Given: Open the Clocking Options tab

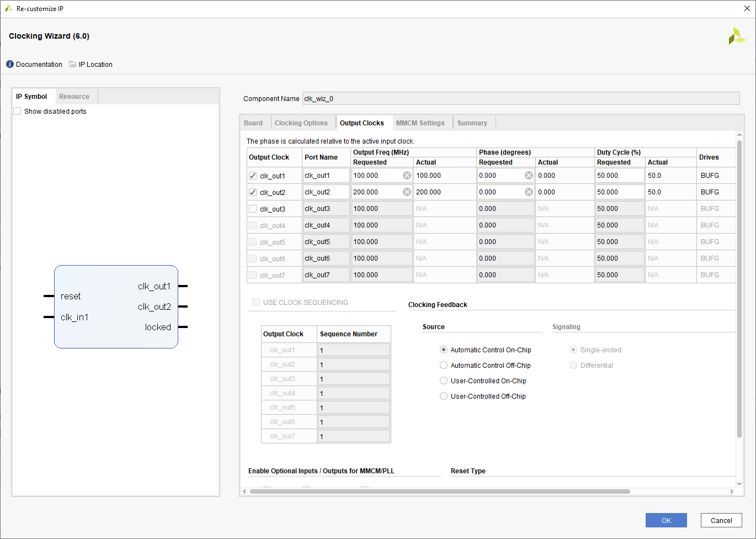Looking at the screenshot, I should pos(301,123).
